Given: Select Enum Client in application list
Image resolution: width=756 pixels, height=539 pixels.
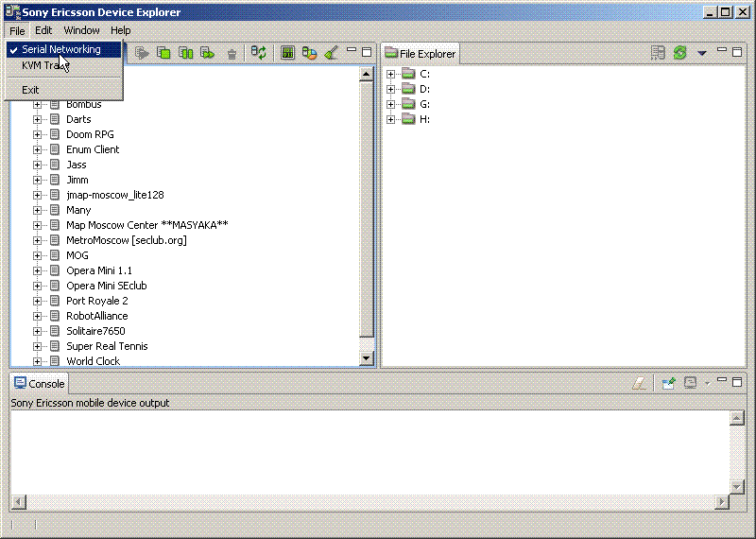Looking at the screenshot, I should (x=93, y=149).
